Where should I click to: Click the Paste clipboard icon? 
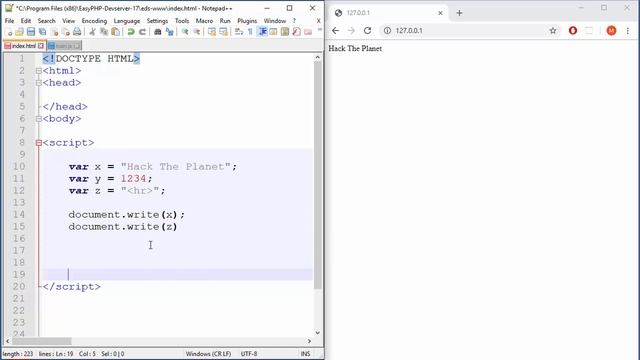(116, 32)
